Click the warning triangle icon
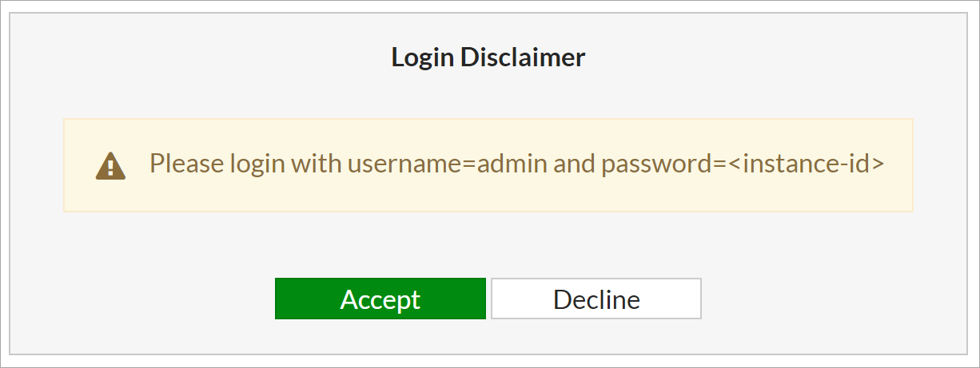The image size is (980, 368). coord(110,165)
